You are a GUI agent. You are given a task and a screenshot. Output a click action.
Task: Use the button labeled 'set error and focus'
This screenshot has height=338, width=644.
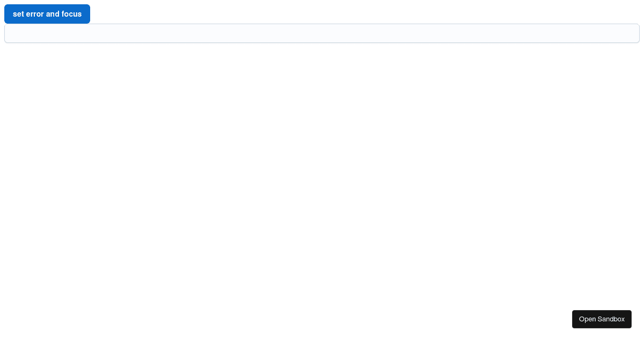pyautogui.click(x=47, y=14)
